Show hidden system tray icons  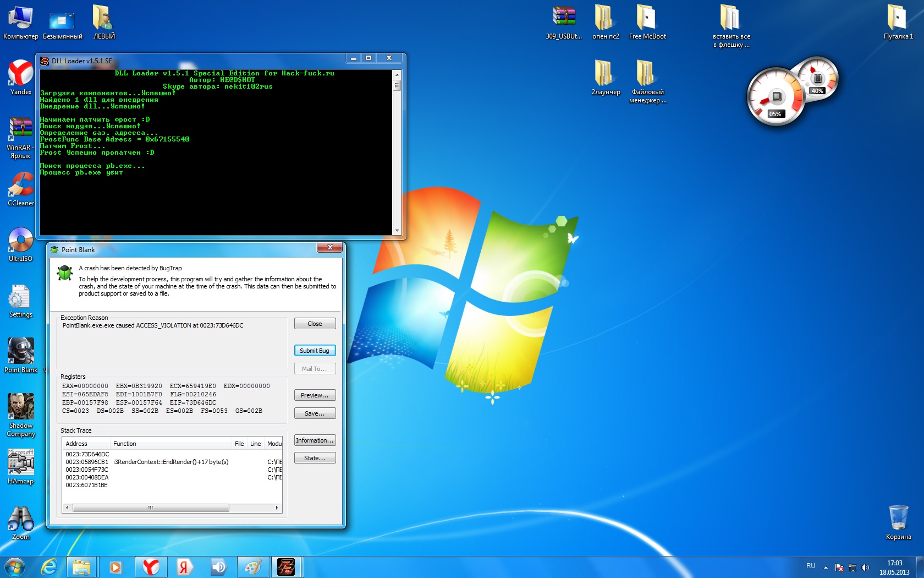[x=826, y=568]
